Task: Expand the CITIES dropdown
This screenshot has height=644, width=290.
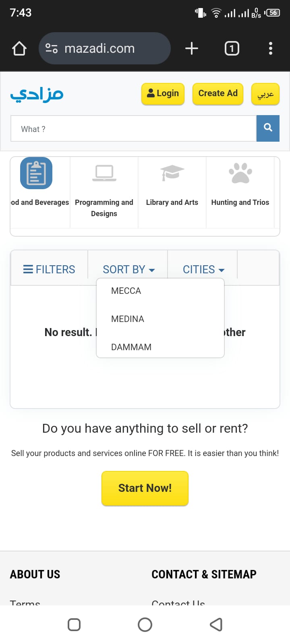Action: [x=203, y=269]
